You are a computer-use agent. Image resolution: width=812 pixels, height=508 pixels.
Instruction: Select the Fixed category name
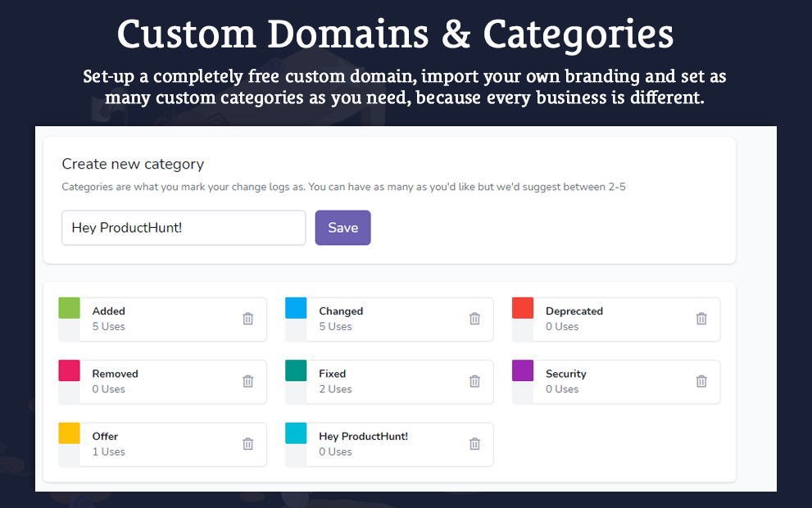click(333, 374)
